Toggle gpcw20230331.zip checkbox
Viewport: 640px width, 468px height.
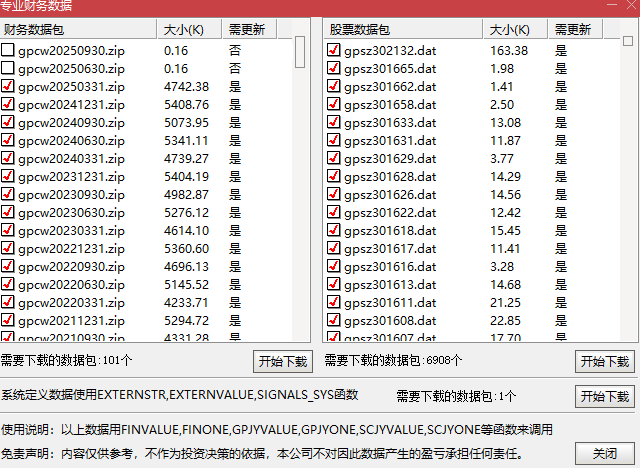[8, 230]
